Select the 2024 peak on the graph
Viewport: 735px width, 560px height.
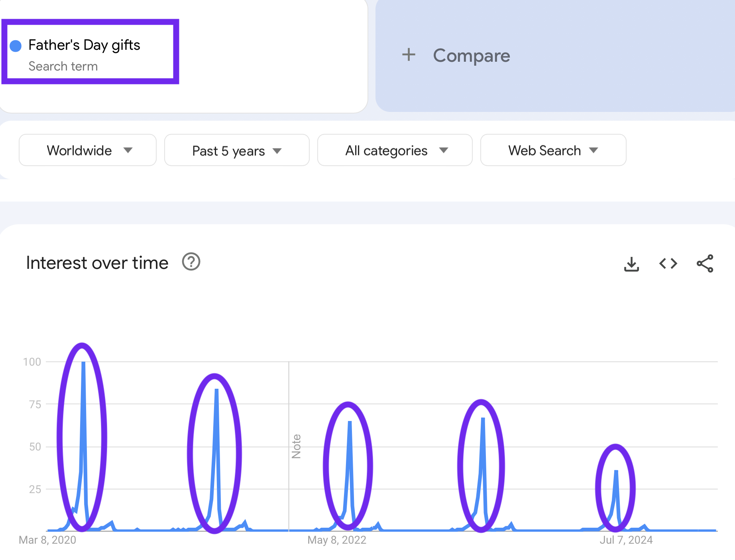pos(616,471)
